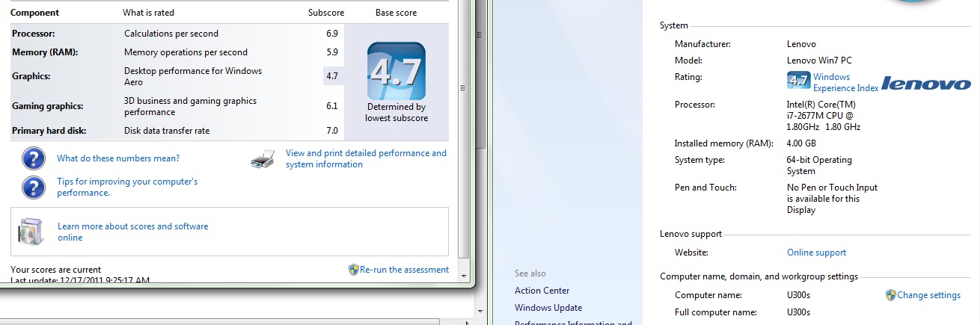980x325 pixels.
Task: Click the 'System' section heading
Action: click(x=674, y=25)
